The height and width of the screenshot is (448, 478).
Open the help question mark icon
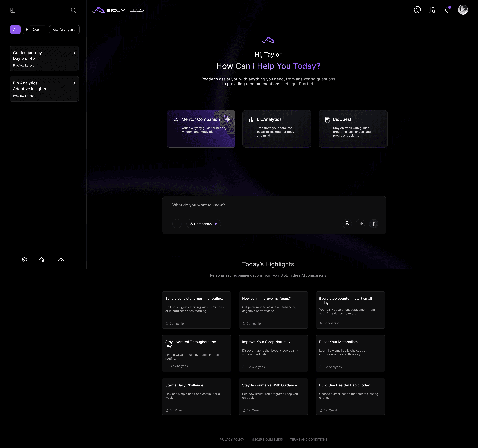pyautogui.click(x=417, y=10)
